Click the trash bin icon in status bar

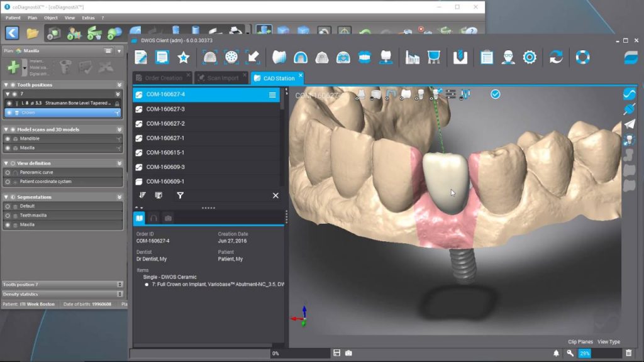tap(629, 353)
